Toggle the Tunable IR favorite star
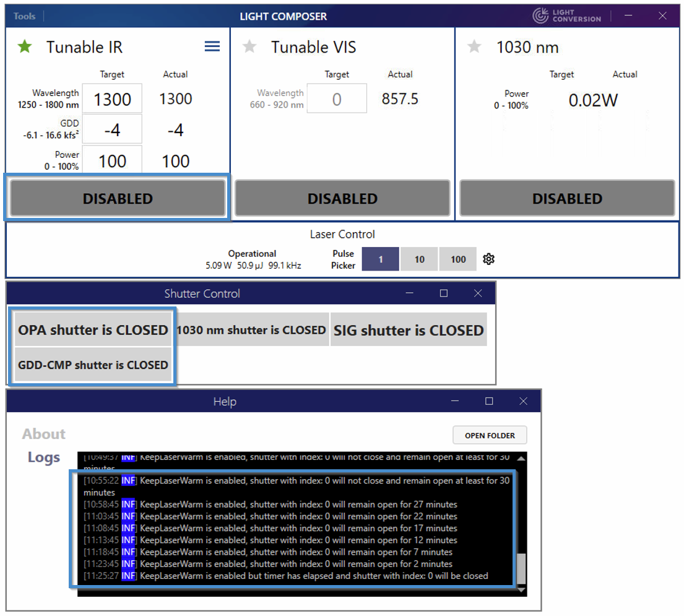 pos(25,46)
